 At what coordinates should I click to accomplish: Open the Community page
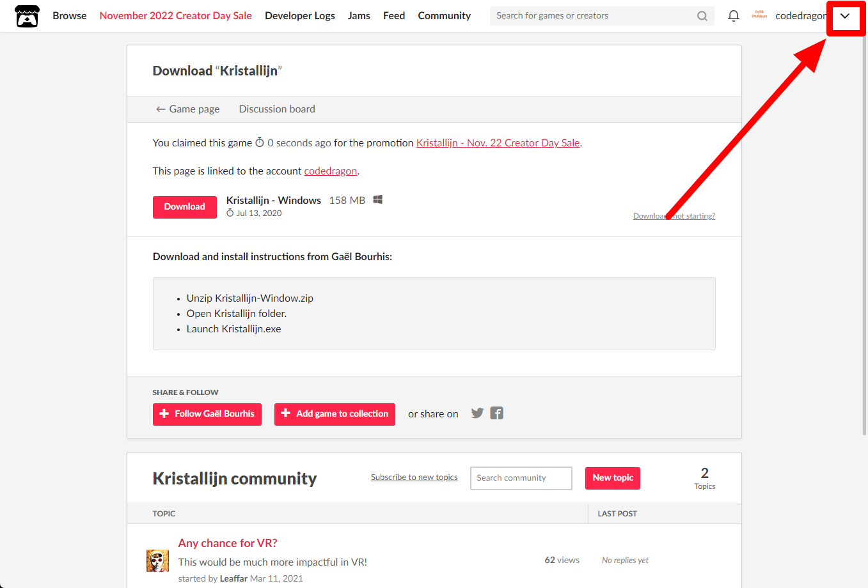pos(445,16)
